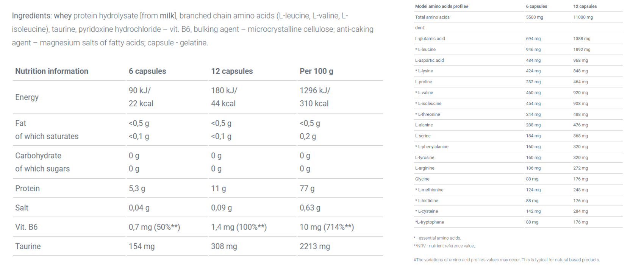
Task: Click "12 capsules" header in amino acids table
Action: 585,6
